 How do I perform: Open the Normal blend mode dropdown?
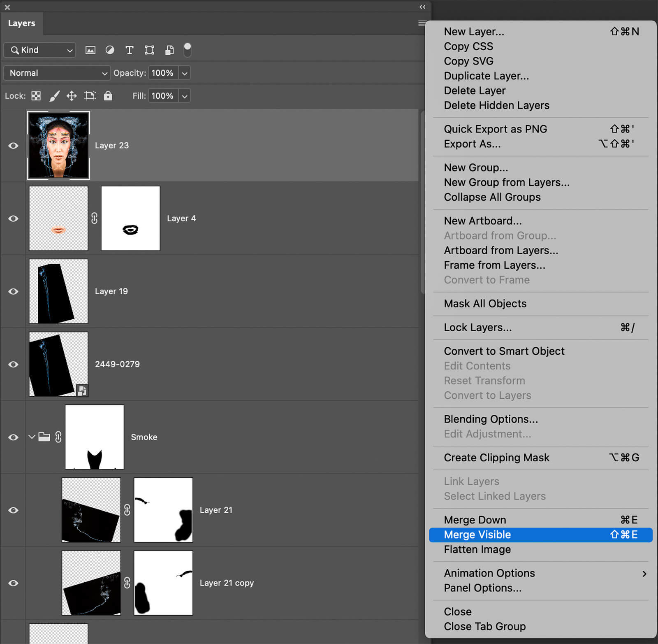[x=57, y=73]
